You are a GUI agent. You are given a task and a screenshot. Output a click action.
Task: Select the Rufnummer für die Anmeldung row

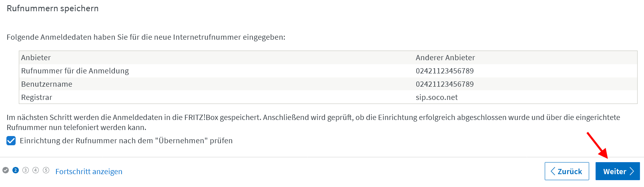328,71
